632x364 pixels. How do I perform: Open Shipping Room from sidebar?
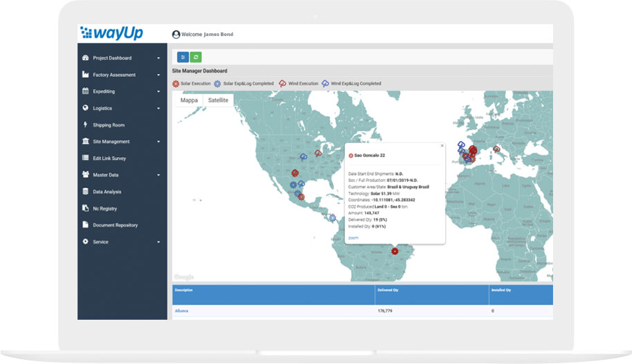point(109,125)
